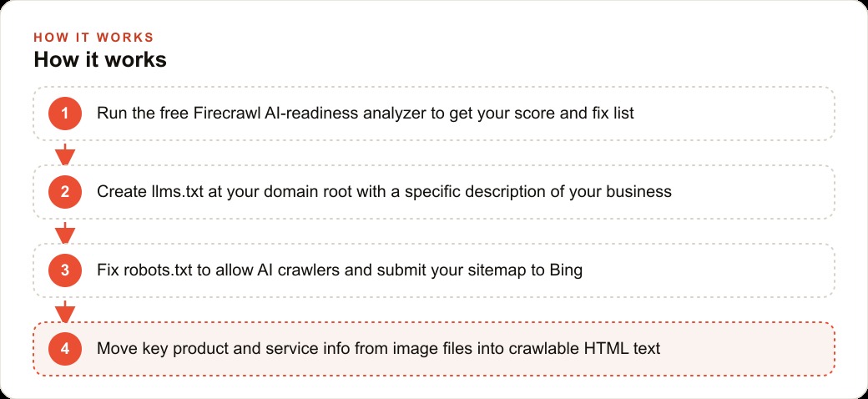Click the arrow between steps 1 and 2

pyautogui.click(x=65, y=154)
